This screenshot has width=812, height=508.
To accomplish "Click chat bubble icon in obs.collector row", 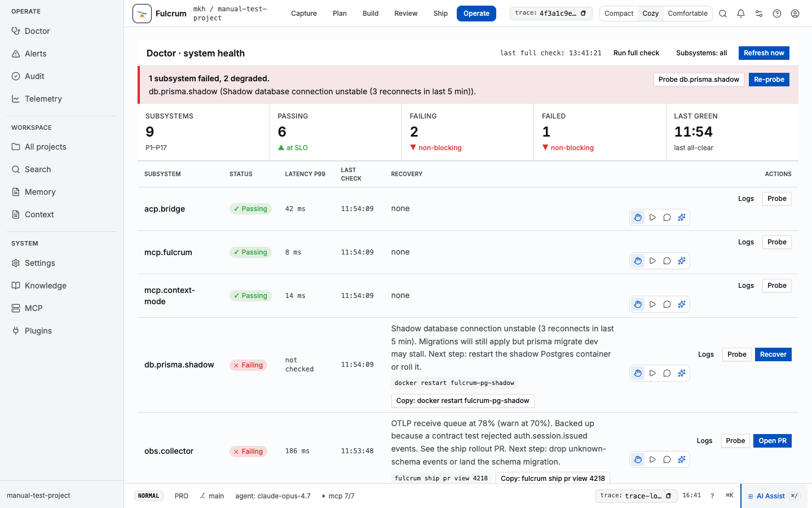I will 667,459.
